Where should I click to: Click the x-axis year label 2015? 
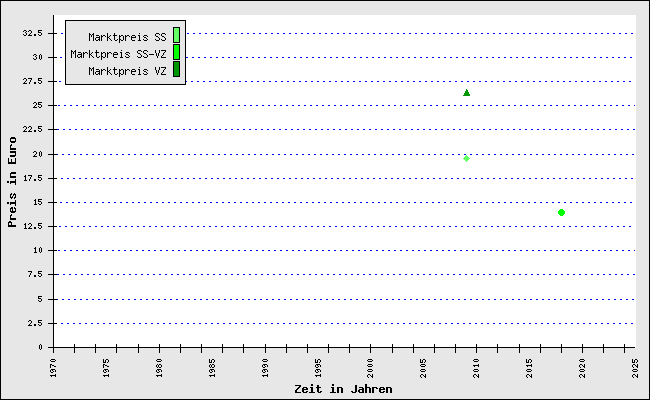[x=530, y=368]
